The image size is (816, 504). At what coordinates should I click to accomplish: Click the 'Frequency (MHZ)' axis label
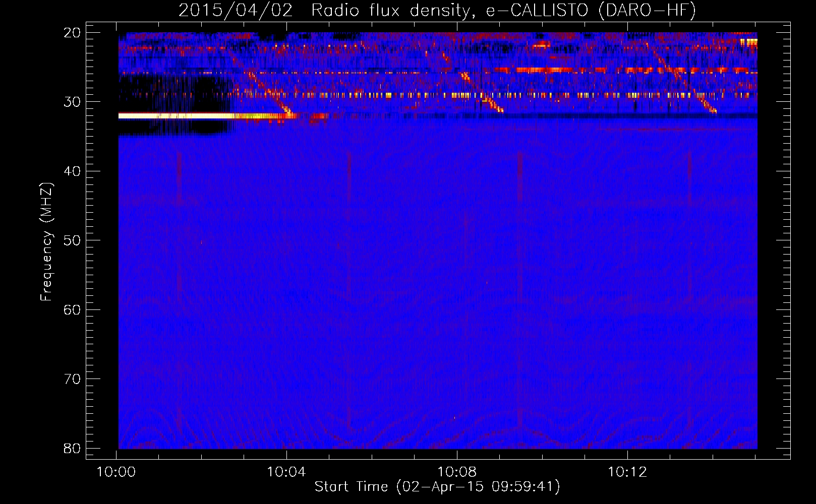pos(46,241)
